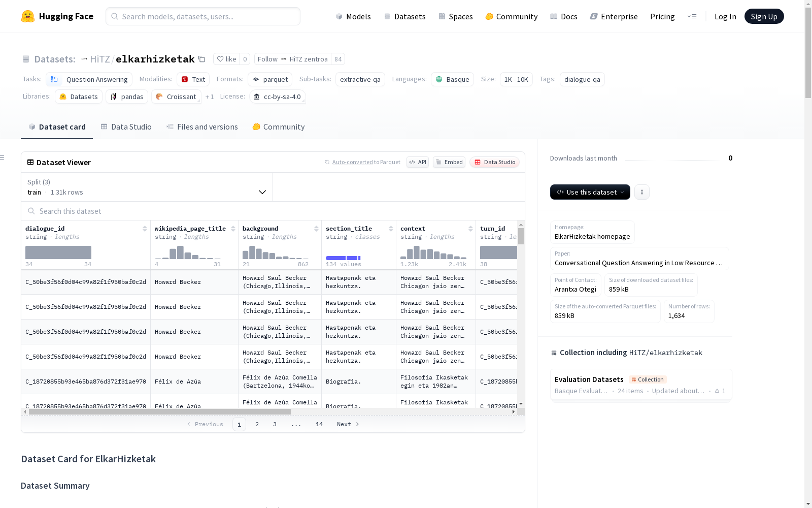Screen dimensions: 812x508
Task: Select the Datasets library tag
Action: (79, 97)
